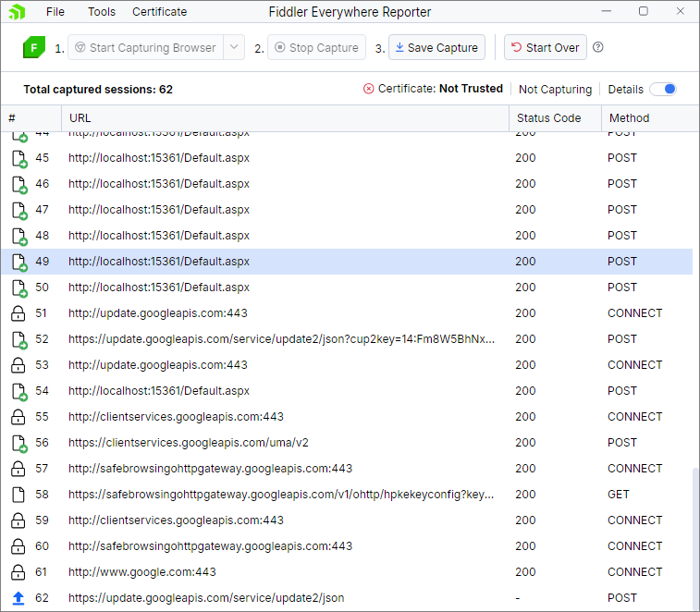This screenshot has width=700, height=612.
Task: Select session 62 update2/json URL
Action: tap(206, 598)
